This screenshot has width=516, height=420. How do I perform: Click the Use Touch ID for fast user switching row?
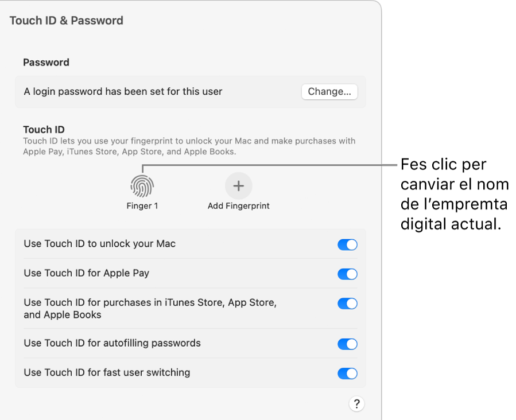tap(172, 373)
